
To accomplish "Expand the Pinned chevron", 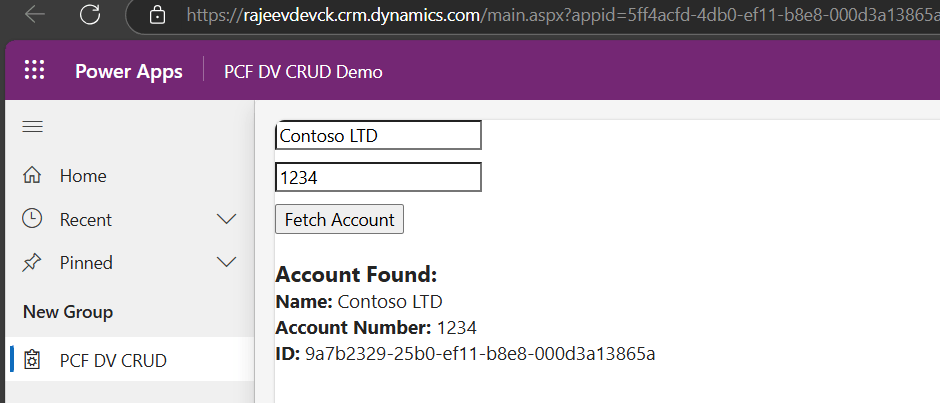I will coord(226,263).
